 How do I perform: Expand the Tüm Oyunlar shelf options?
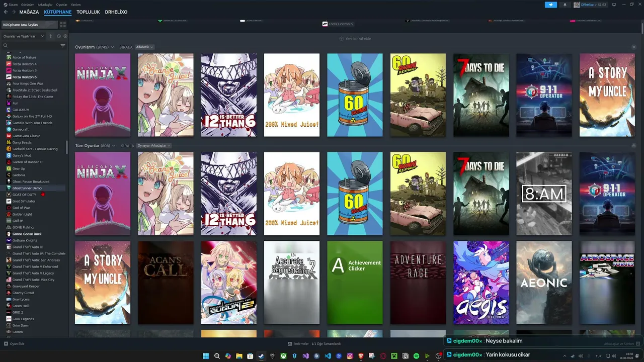[113, 145]
